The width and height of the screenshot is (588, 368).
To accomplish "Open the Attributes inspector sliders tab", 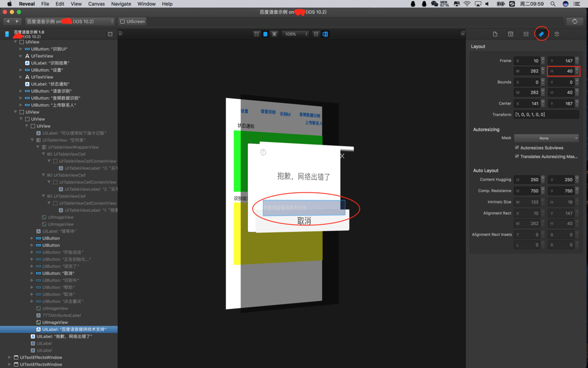I will click(x=526, y=34).
